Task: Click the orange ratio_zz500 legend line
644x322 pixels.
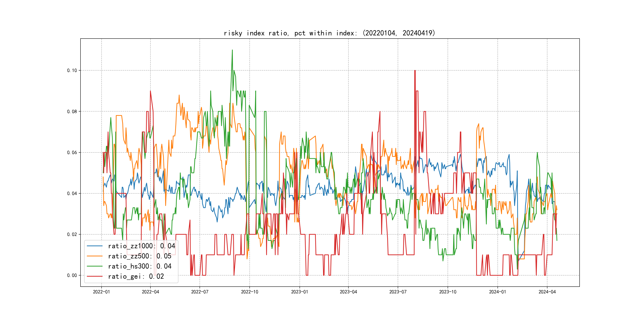Action: [94, 256]
